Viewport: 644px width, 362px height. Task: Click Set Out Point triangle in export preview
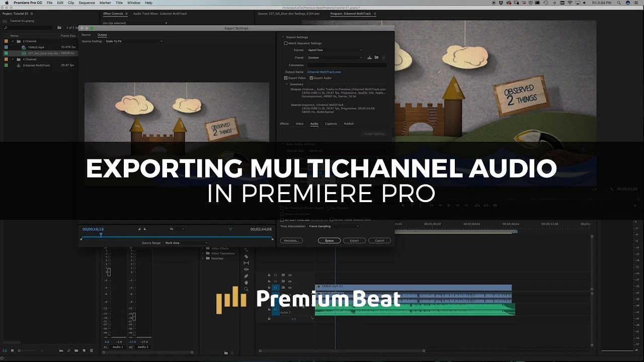145,229
